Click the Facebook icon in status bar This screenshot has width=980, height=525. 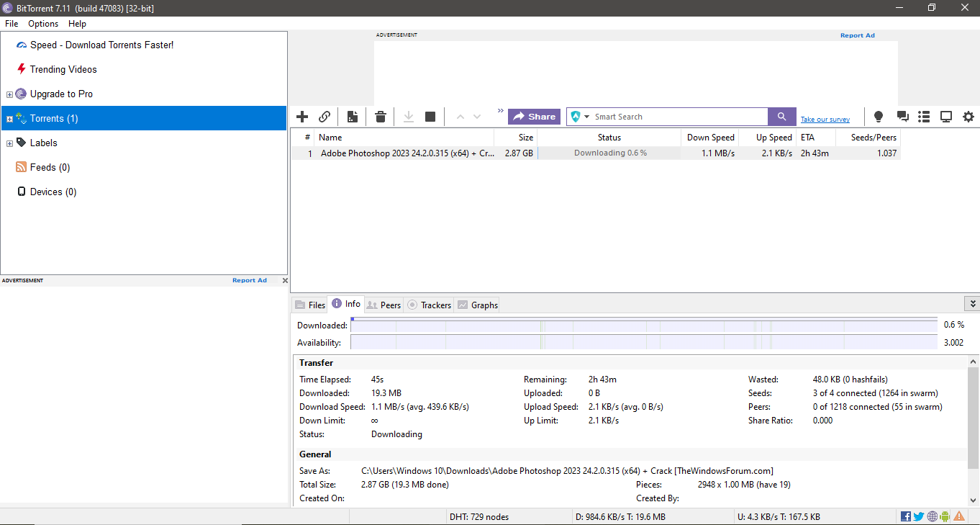[906, 516]
